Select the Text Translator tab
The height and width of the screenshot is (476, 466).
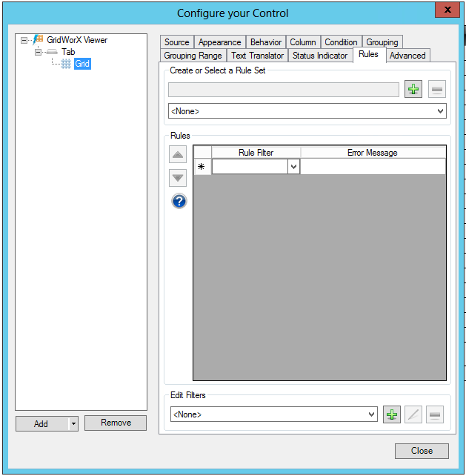(x=257, y=56)
